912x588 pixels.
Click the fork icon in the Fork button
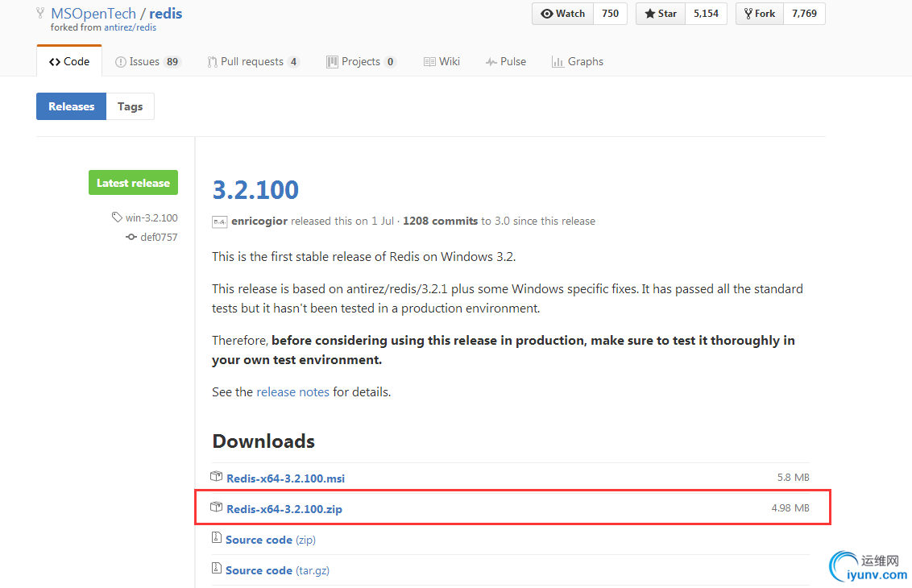tap(748, 14)
